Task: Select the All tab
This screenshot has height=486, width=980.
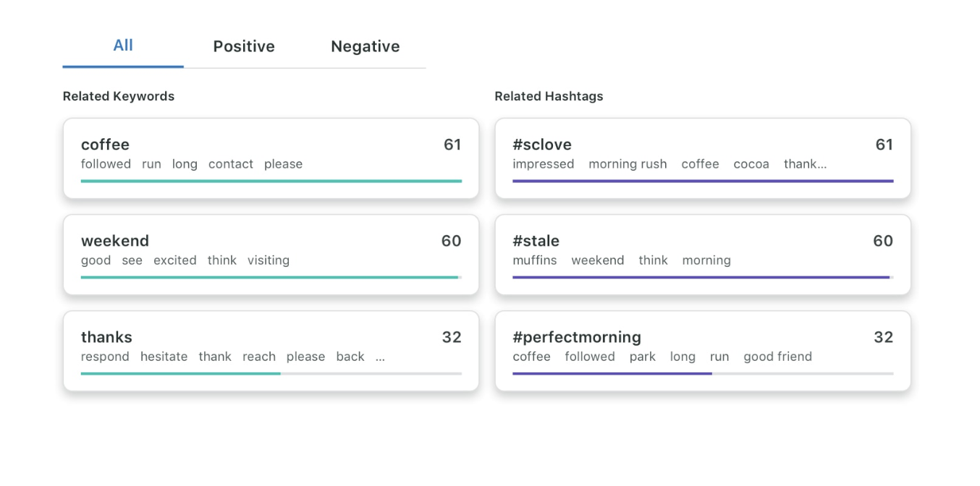Action: (x=123, y=46)
